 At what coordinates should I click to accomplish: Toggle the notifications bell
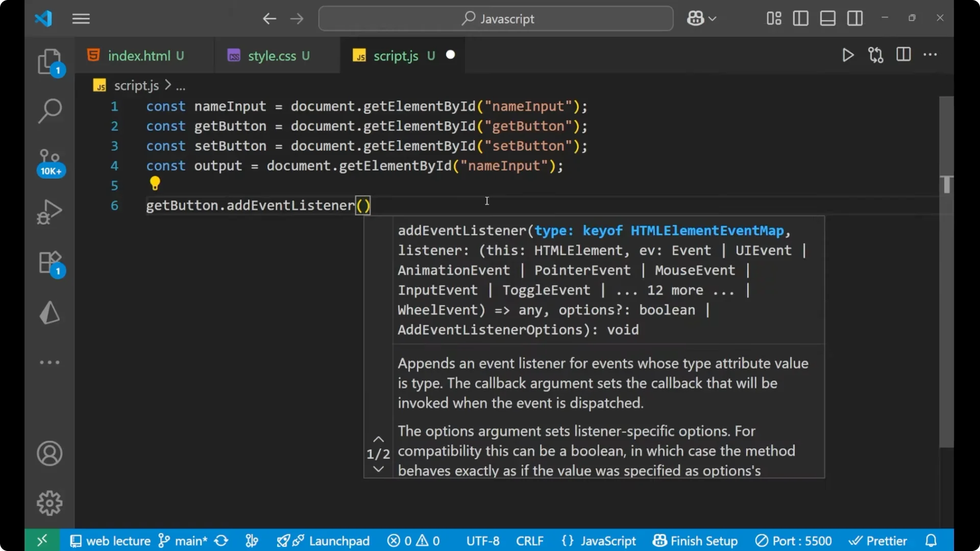click(x=930, y=540)
